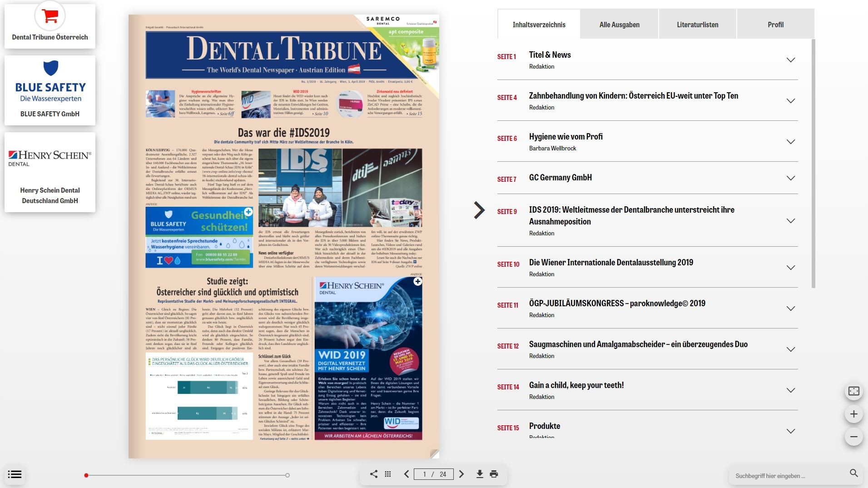Click the table of contents scrollbar
The height and width of the screenshot is (488, 868).
click(813, 164)
